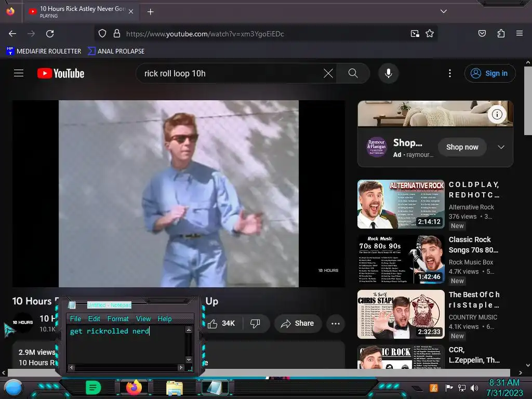Clear the YouTube search box with the X
532x399 pixels.
coord(328,73)
